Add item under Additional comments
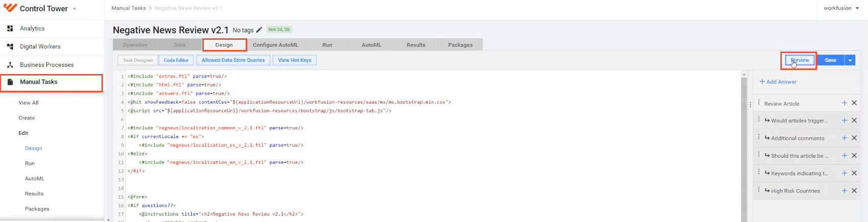 click(844, 138)
